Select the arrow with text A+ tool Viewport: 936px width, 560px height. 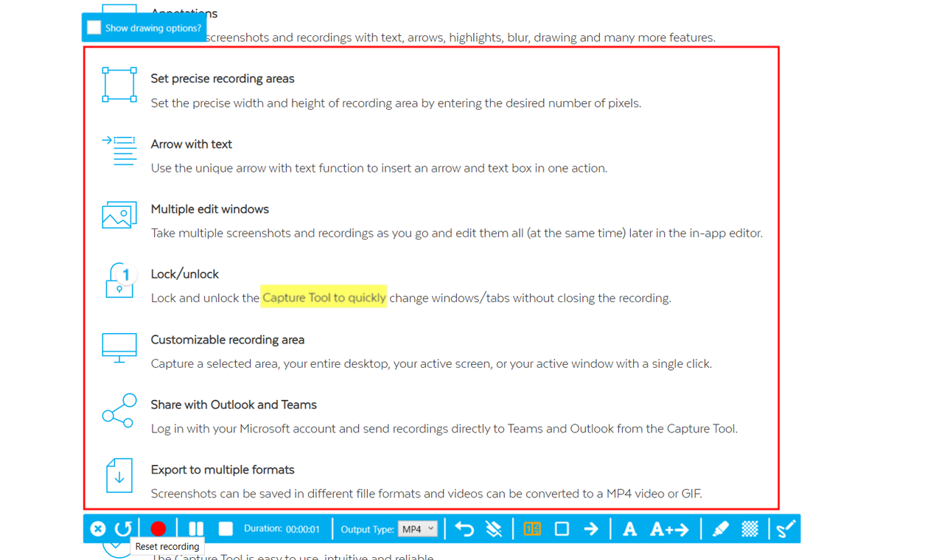click(669, 528)
